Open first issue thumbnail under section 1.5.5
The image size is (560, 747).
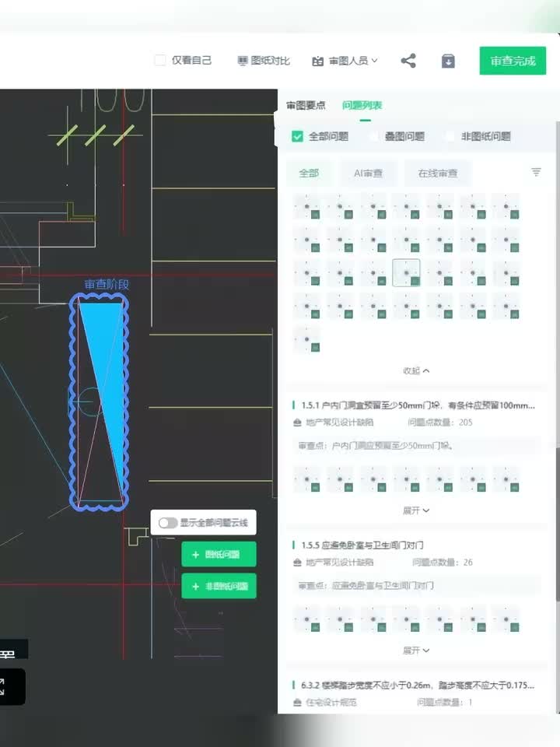307,619
